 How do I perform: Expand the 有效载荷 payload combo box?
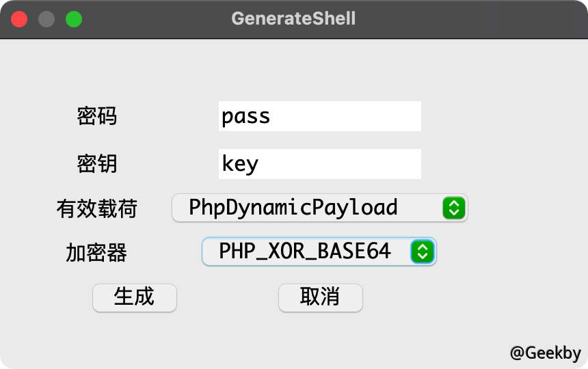tap(320, 208)
